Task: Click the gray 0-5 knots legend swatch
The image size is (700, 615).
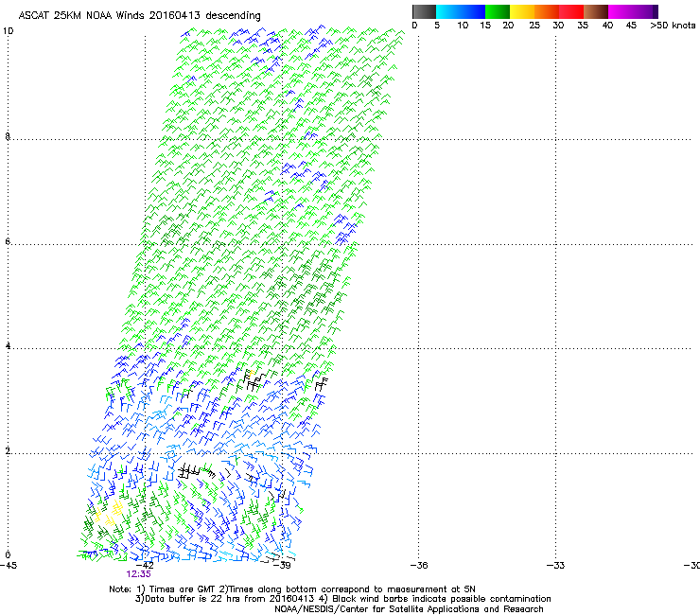Action: tap(424, 11)
